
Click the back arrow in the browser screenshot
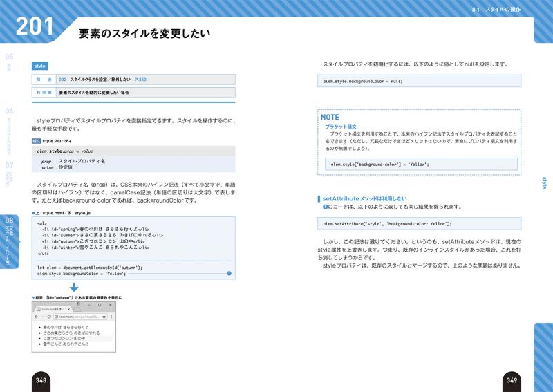click(37, 317)
